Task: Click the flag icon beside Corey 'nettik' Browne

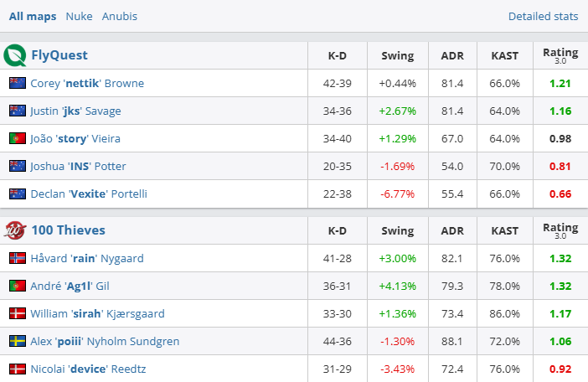Action: tap(17, 83)
